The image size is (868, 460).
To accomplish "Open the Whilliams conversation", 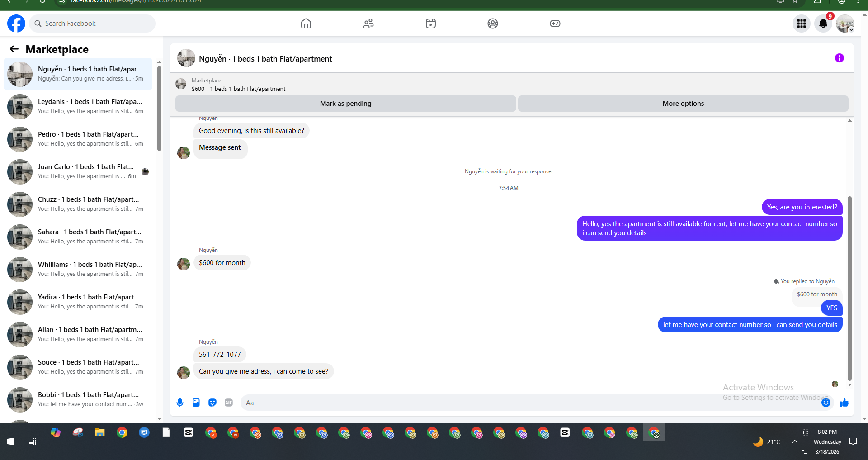I will coord(78,270).
